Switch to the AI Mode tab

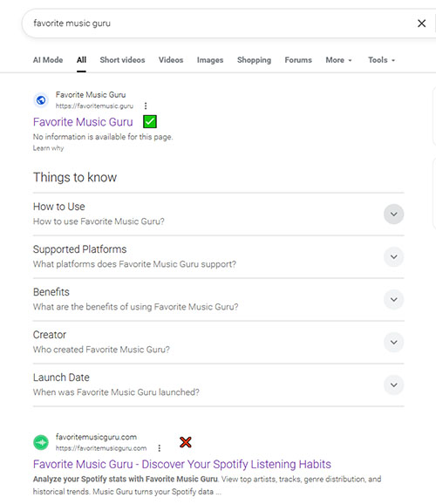(48, 60)
